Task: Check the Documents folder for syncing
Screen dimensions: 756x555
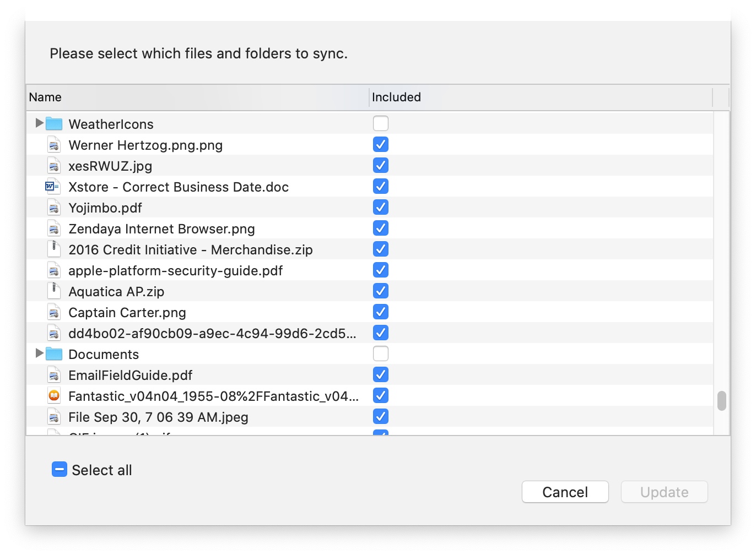Action: pyautogui.click(x=380, y=353)
